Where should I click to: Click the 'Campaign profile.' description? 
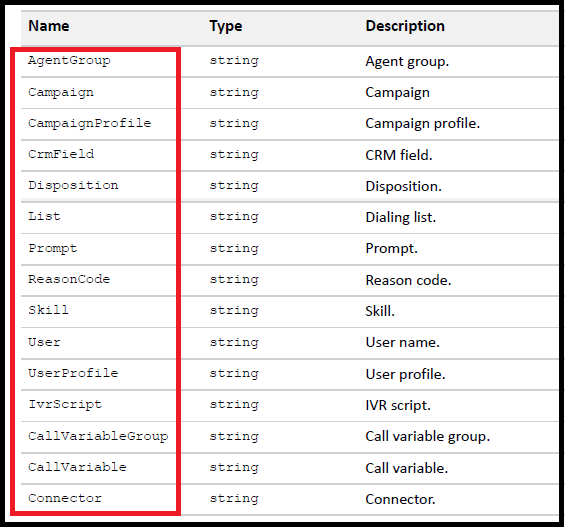tap(423, 124)
